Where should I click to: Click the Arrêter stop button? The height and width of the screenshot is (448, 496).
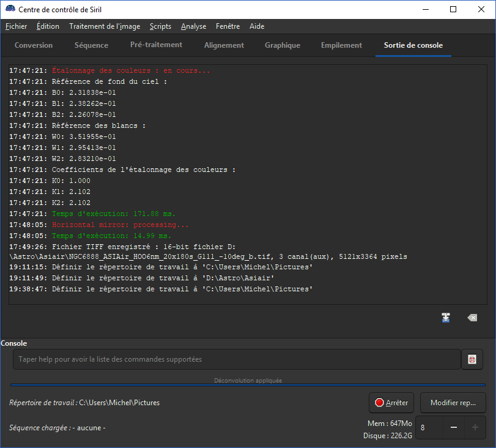(x=391, y=403)
